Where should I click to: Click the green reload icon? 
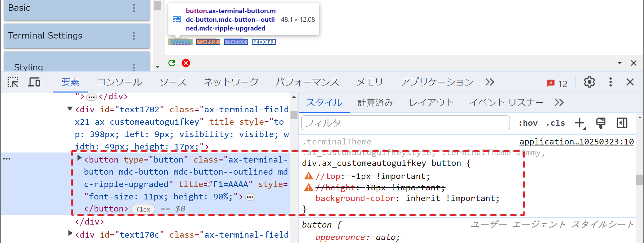(172, 63)
